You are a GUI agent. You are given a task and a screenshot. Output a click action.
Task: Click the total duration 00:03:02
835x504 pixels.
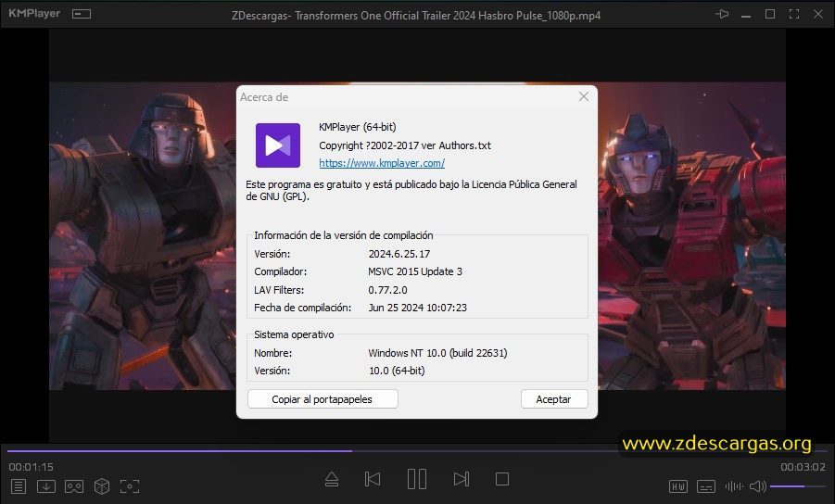pos(803,467)
